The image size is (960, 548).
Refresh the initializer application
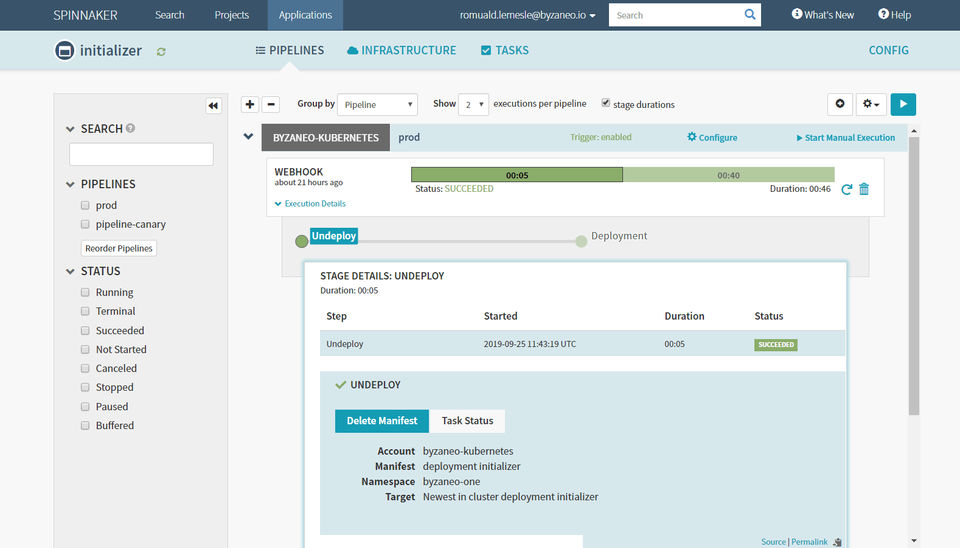(x=161, y=51)
